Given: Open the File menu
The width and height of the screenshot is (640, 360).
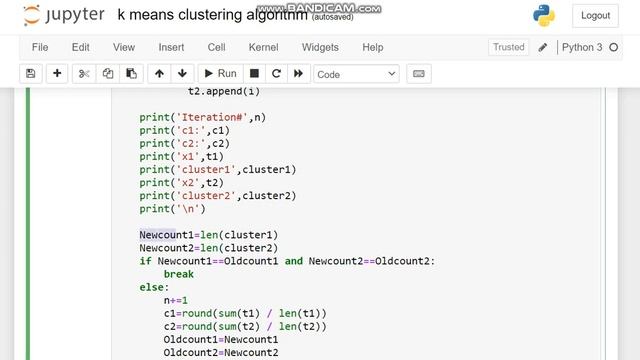Looking at the screenshot, I should (40, 47).
